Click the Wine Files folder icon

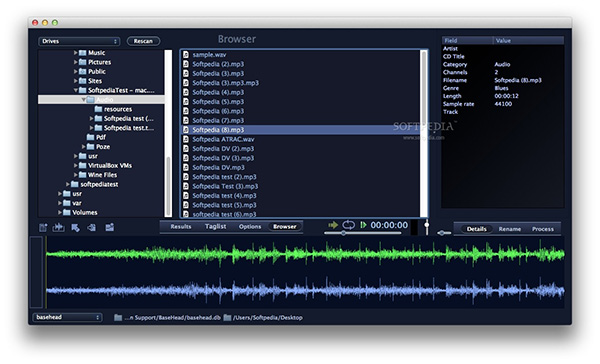coord(82,175)
